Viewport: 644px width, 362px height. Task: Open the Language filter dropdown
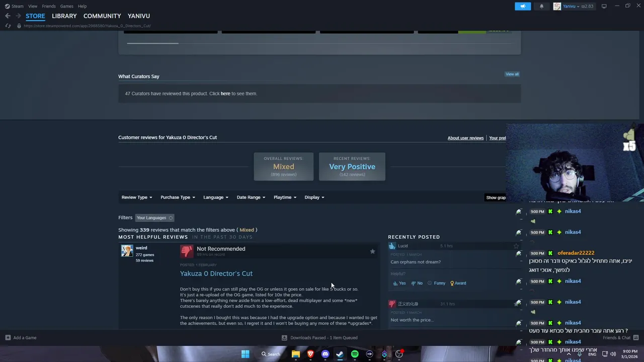click(216, 197)
